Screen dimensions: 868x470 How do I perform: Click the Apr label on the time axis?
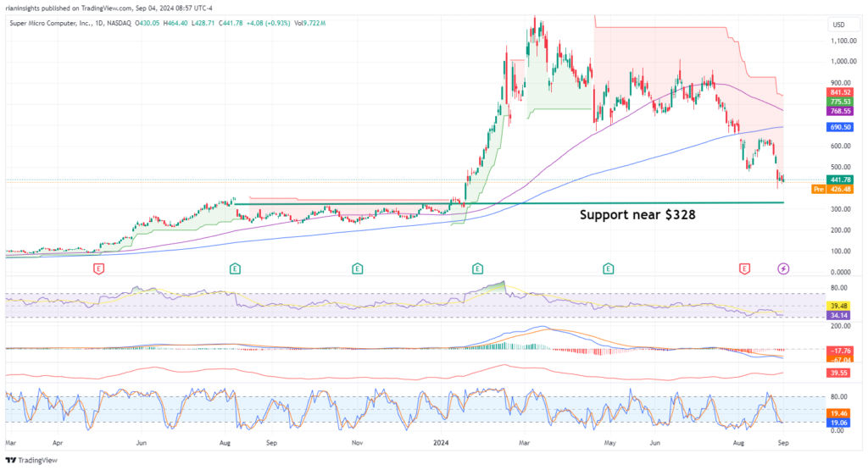click(x=58, y=443)
